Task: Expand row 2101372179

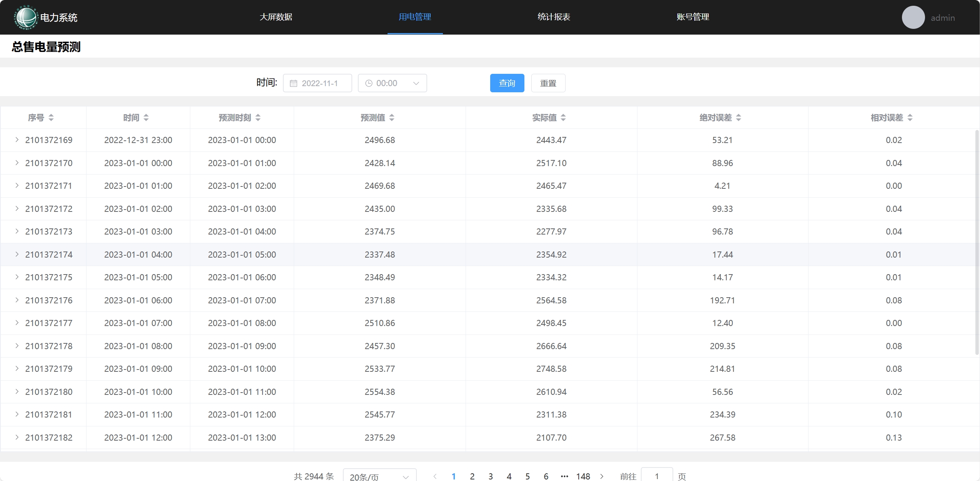Action: pos(17,369)
